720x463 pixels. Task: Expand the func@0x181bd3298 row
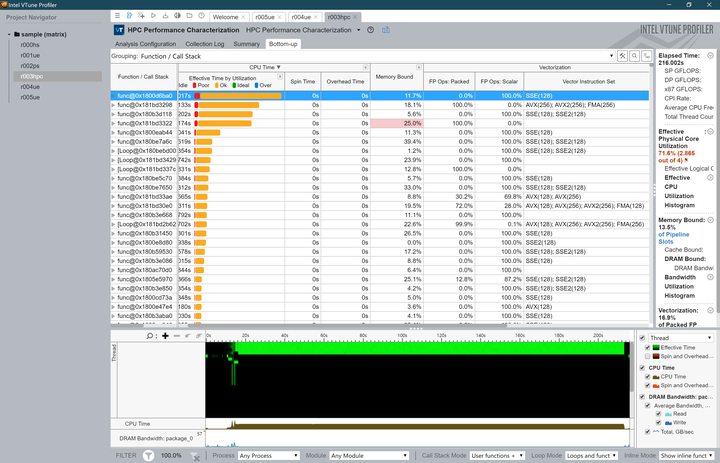coord(113,105)
